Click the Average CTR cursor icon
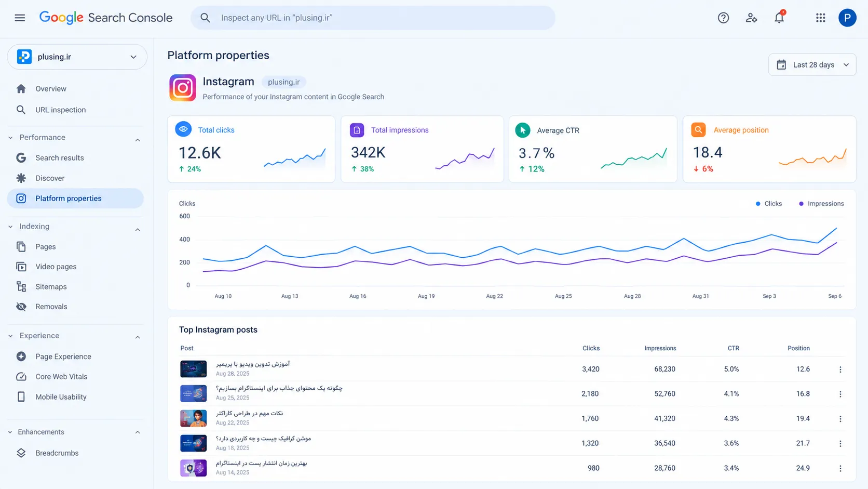This screenshot has height=489, width=868. tap(523, 130)
